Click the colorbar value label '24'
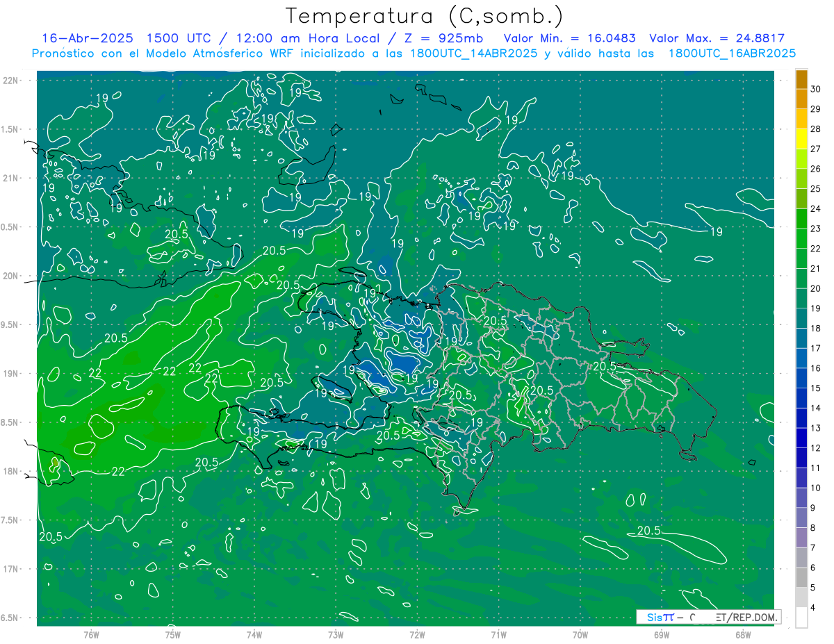The width and height of the screenshot is (834, 644). (x=816, y=208)
